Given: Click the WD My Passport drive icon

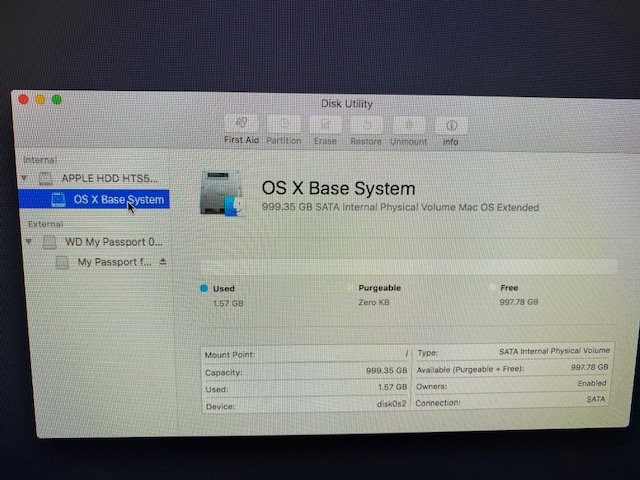Looking at the screenshot, I should click(x=50, y=242).
